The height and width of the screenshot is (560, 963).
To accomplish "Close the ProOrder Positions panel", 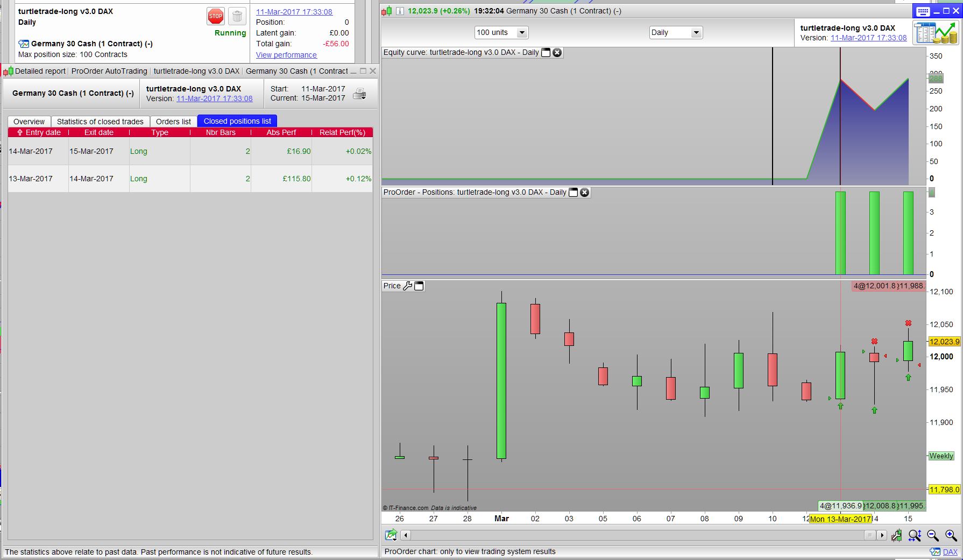I will pos(585,193).
